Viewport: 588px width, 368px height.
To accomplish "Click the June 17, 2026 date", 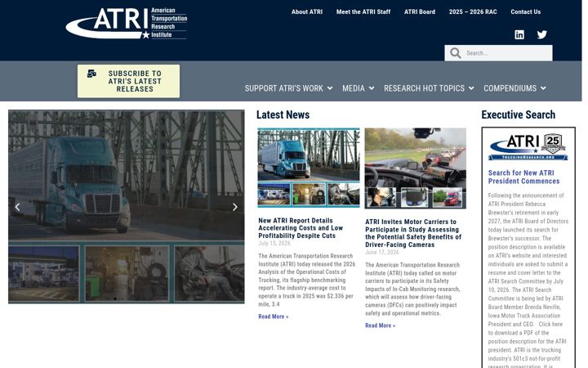I will (x=381, y=253).
